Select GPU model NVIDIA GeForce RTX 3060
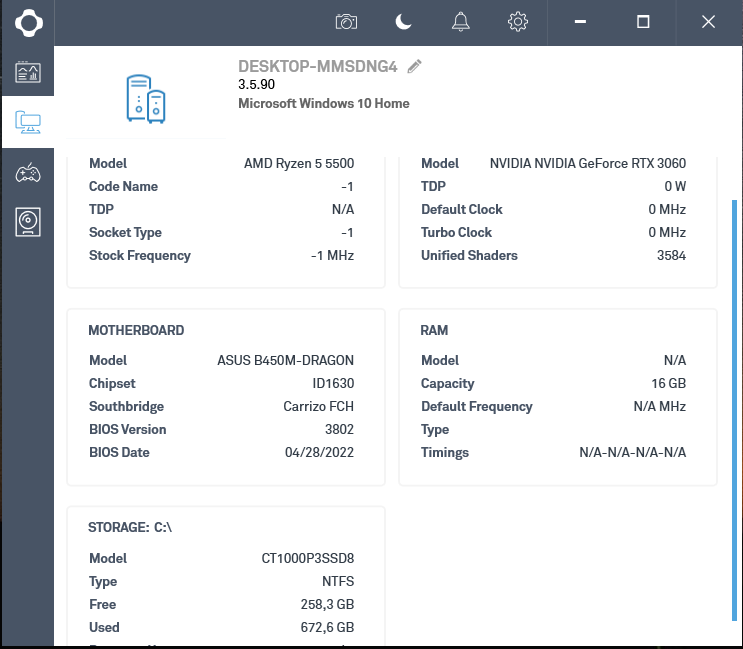 pyautogui.click(x=588, y=163)
